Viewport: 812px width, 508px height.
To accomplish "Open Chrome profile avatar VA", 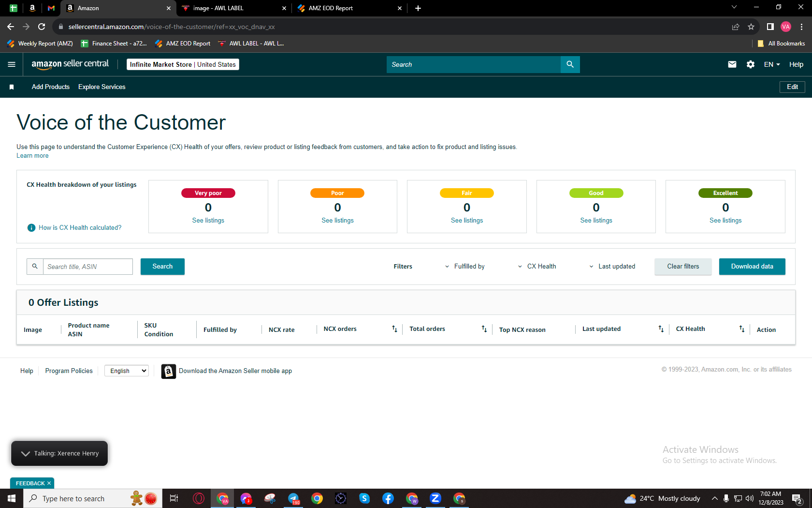I will (x=786, y=27).
